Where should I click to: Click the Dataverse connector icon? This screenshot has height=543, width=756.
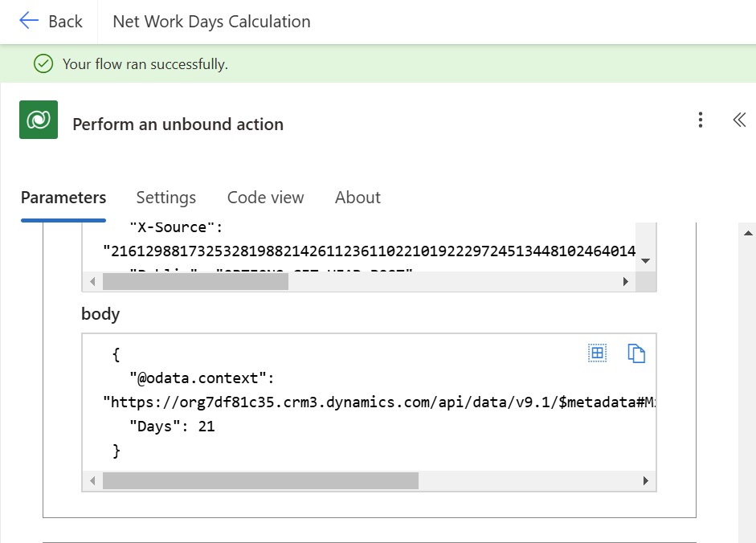(x=39, y=120)
